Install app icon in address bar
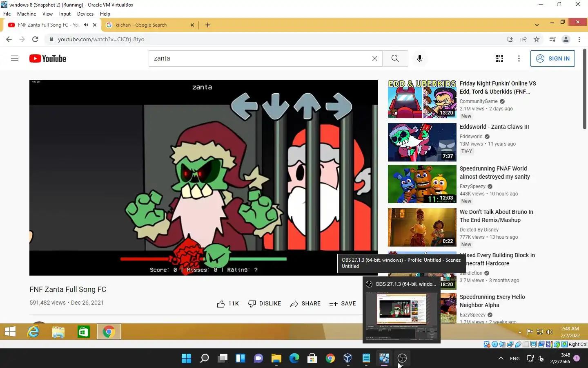The width and height of the screenshot is (588, 368). click(510, 39)
